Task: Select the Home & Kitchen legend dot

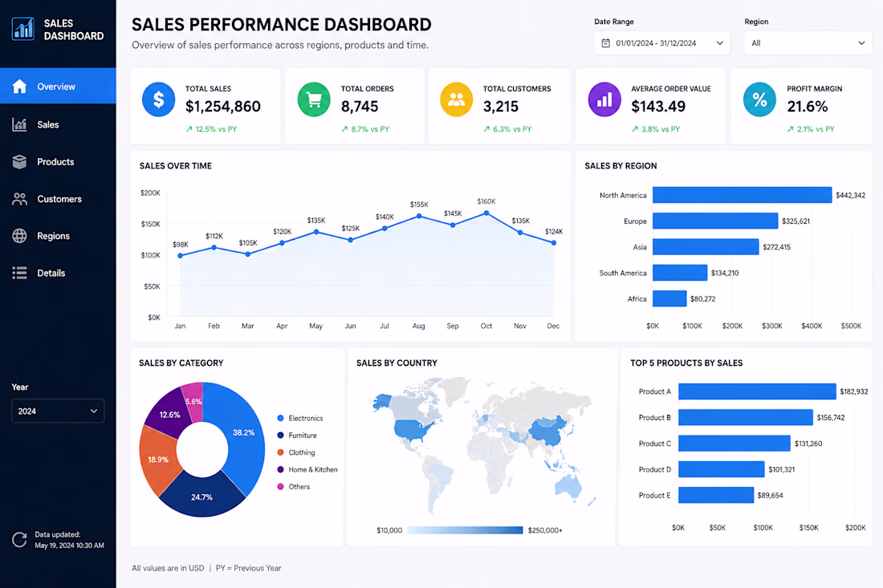Action: coord(280,469)
